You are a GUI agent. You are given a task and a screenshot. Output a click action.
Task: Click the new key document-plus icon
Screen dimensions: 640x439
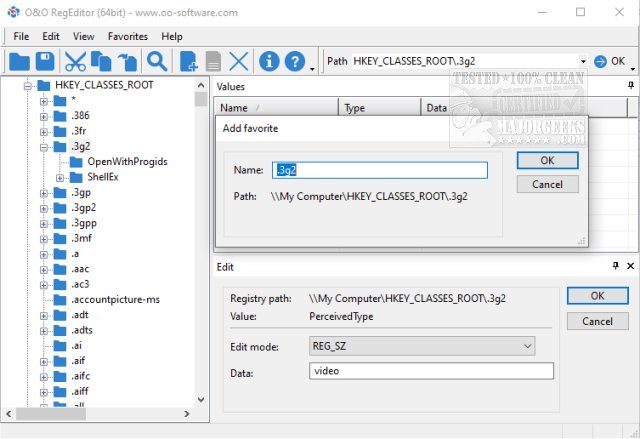click(x=189, y=62)
